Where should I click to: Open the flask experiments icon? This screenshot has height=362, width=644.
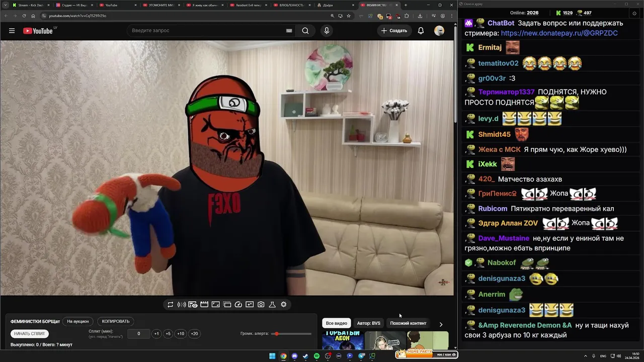[272, 304]
